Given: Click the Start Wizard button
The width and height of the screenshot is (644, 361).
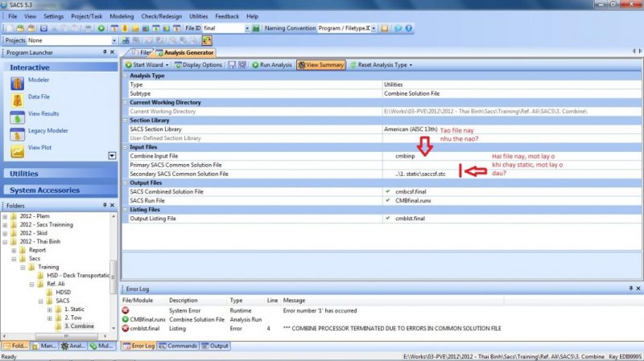Looking at the screenshot, I should (144, 65).
